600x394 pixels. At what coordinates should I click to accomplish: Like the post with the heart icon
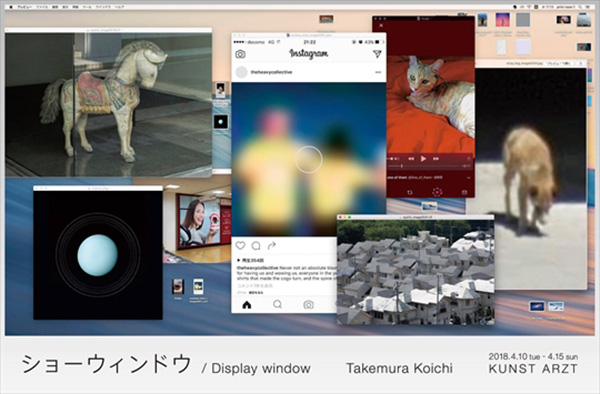240,246
